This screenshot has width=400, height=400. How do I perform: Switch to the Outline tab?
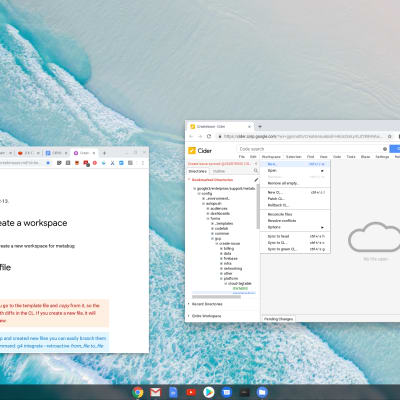pyautogui.click(x=219, y=171)
